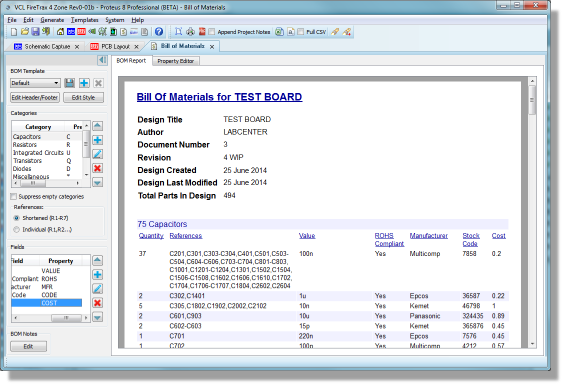Delete selected field with red X
This screenshot has width=563, height=385.
[x=97, y=303]
